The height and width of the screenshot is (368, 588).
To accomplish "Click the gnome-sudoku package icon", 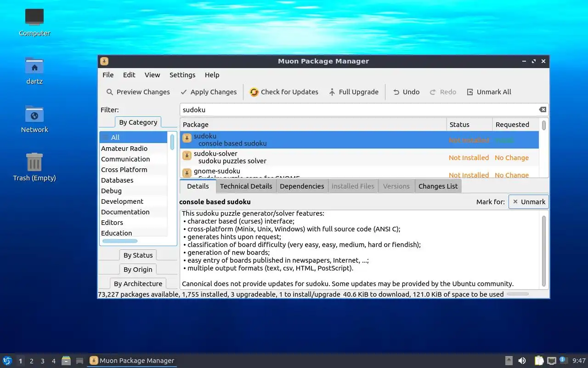I will pos(187,173).
